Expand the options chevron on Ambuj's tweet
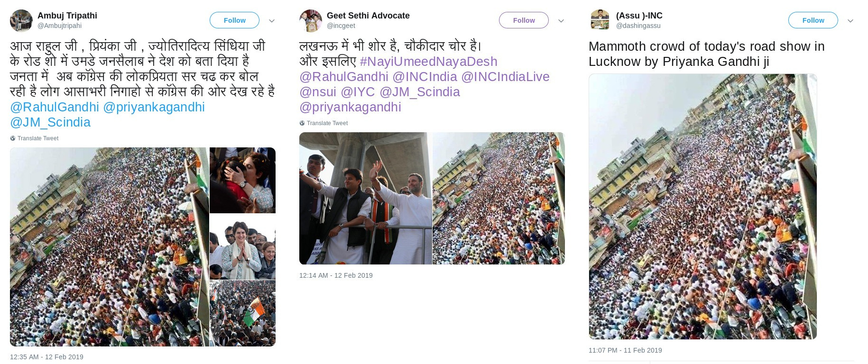This screenshot has width=868, height=364. click(272, 21)
